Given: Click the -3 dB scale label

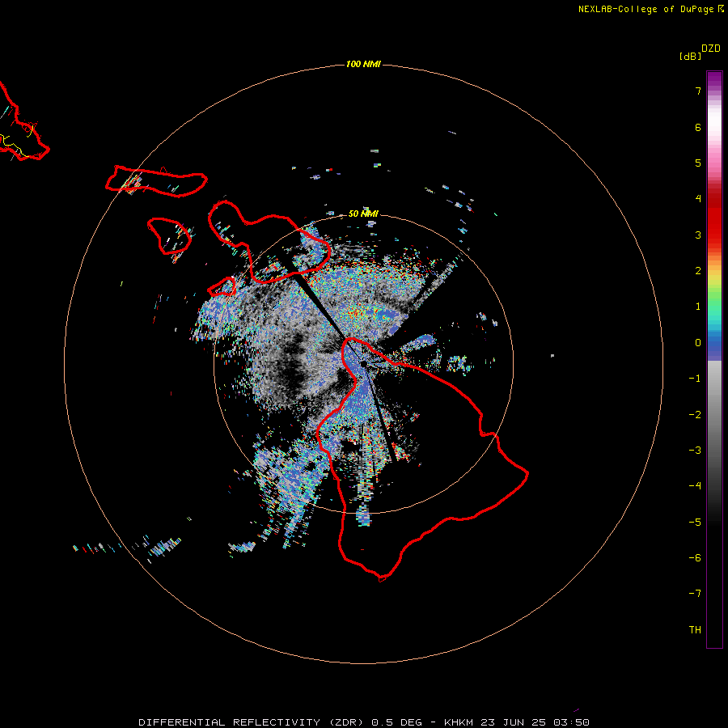Looking at the screenshot, I should (x=695, y=451).
